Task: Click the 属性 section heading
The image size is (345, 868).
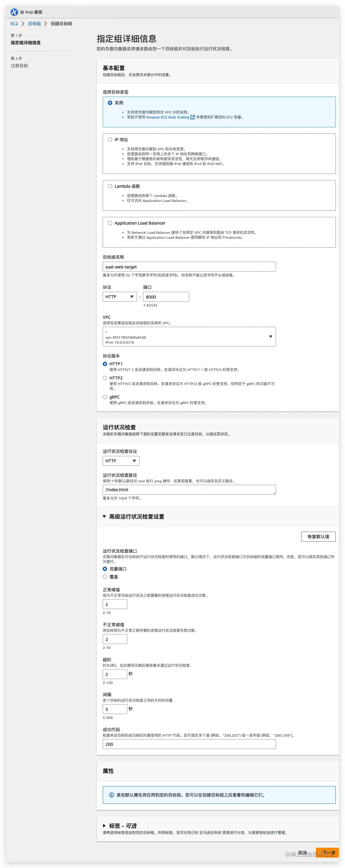Action: (108, 771)
